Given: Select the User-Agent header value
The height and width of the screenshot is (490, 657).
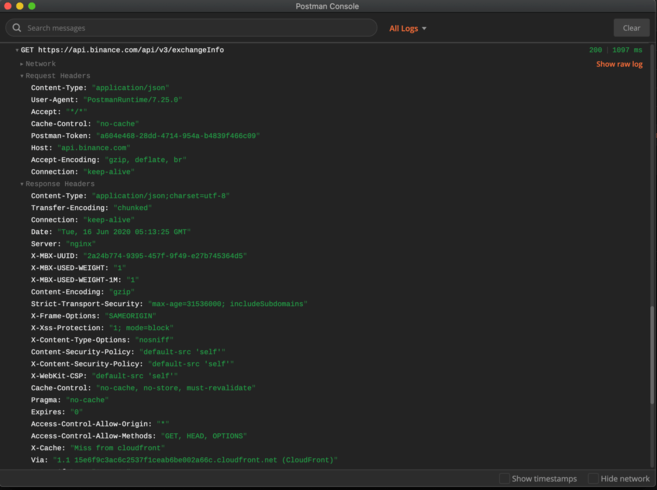Looking at the screenshot, I should [x=133, y=100].
